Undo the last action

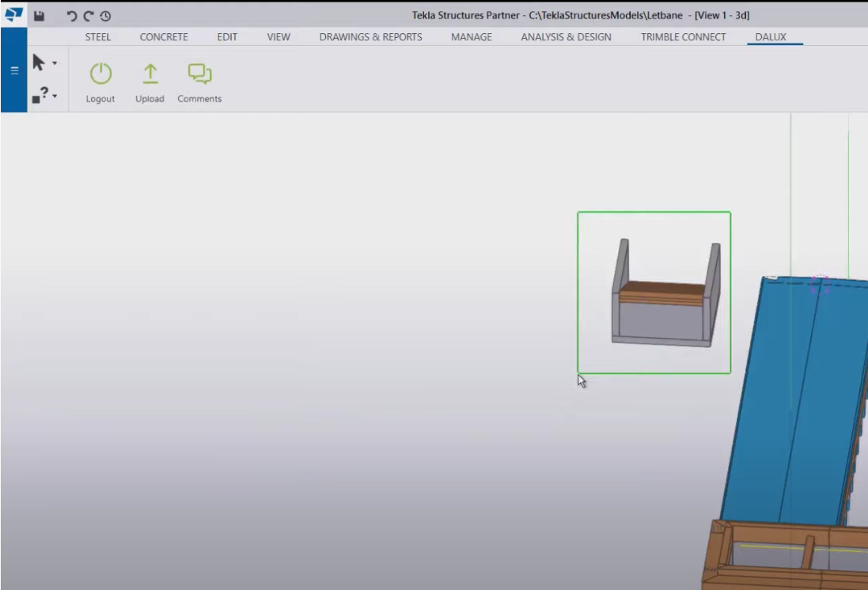[x=72, y=15]
